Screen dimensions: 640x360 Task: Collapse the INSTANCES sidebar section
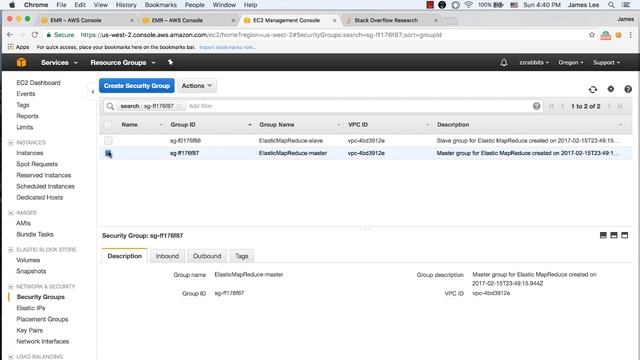pos(11,142)
